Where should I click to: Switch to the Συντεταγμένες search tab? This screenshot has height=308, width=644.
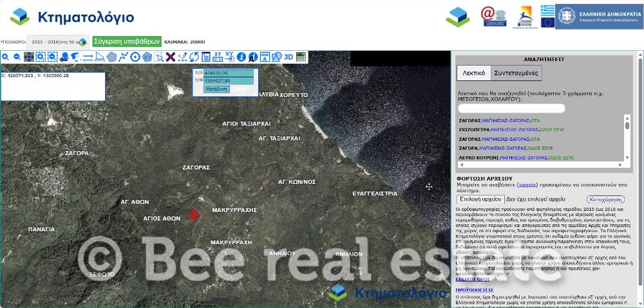click(516, 73)
